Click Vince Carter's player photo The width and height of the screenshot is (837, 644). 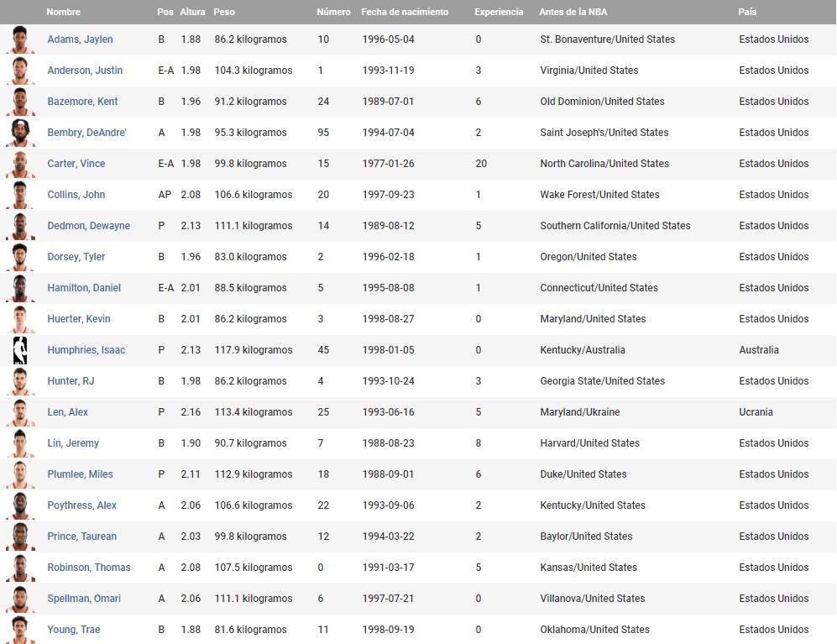(20, 164)
